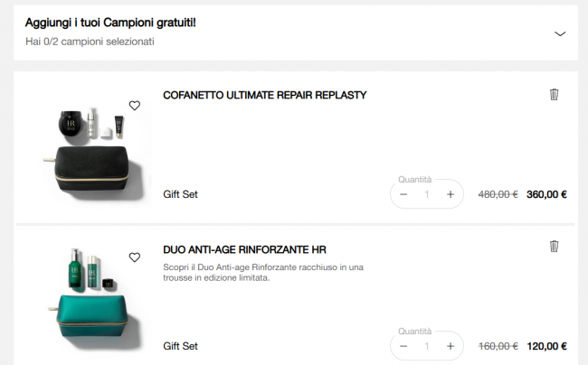Click quantity field for Duo Anti-Age Rinforzante
The image size is (588, 365).
[x=427, y=346]
